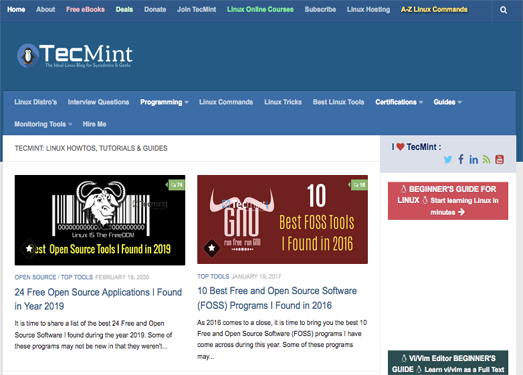Viewport: 523px width, 375px height.
Task: Open article 10 Best Free and Open Source Software
Action: [277, 298]
